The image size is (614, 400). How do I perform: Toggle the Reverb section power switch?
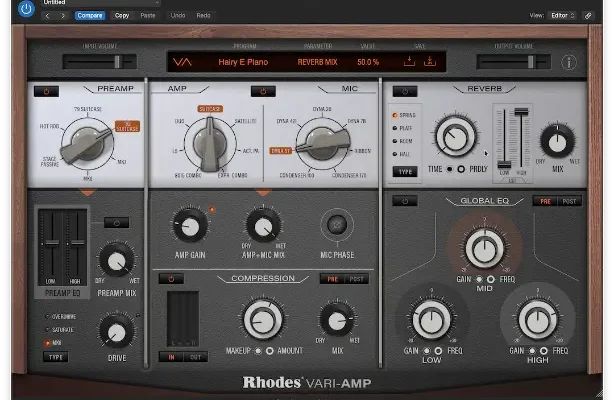[404, 90]
